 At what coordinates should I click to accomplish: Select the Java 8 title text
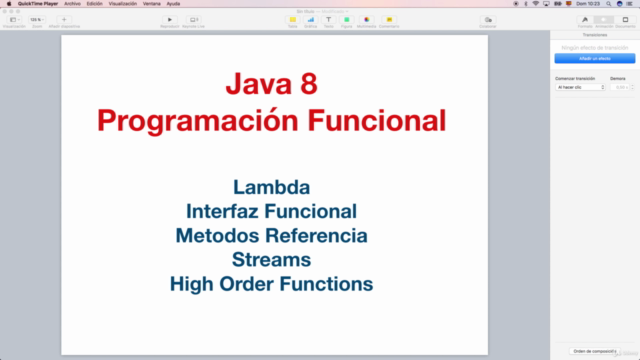tap(271, 84)
